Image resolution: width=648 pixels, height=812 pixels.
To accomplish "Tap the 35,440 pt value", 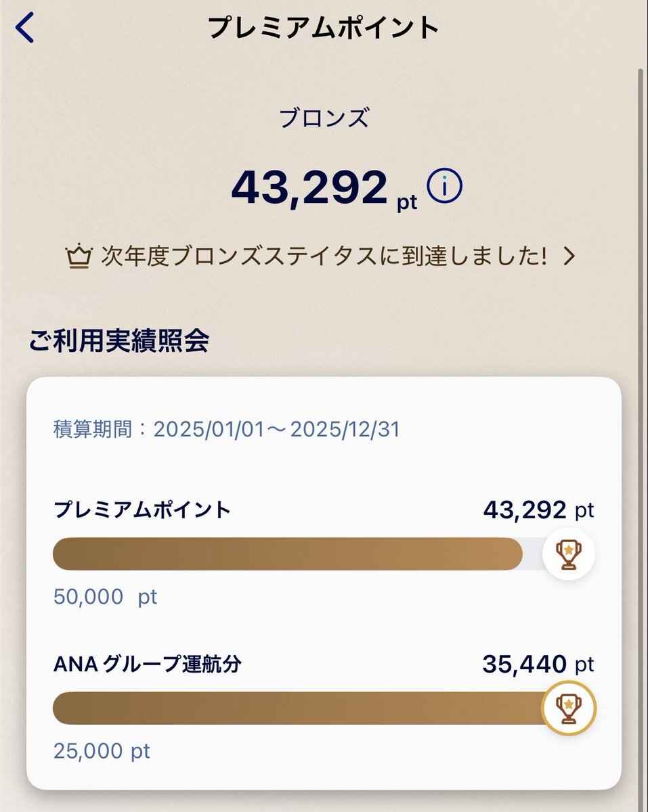I will pos(538,664).
